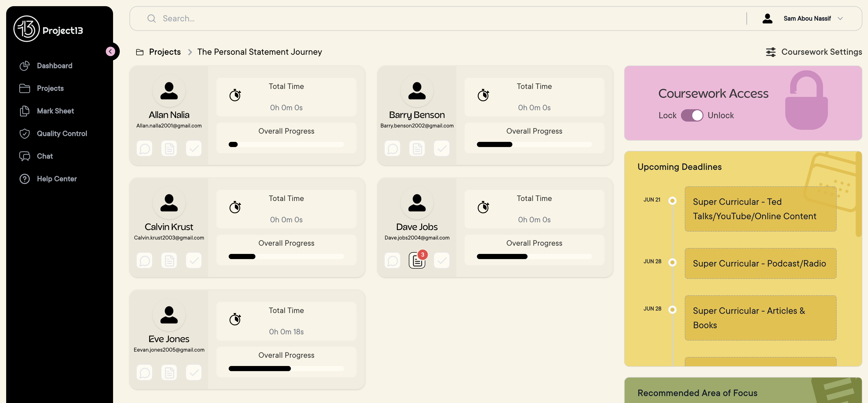
Task: Click the Project13 logo
Action: [48, 29]
